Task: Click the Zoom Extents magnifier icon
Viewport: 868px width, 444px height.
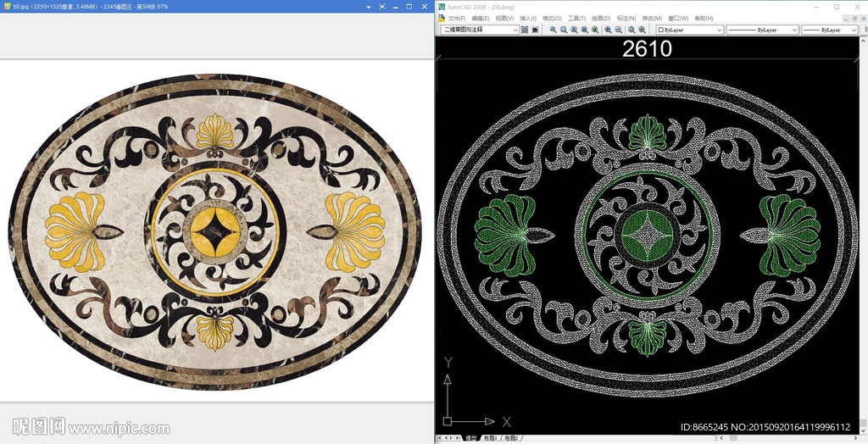Action: (x=642, y=30)
